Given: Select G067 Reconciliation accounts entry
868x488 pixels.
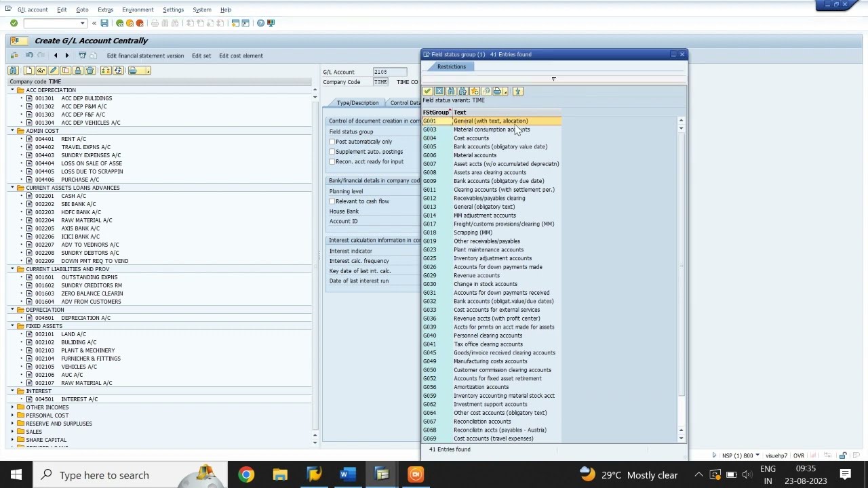Looking at the screenshot, I should click(x=492, y=422).
